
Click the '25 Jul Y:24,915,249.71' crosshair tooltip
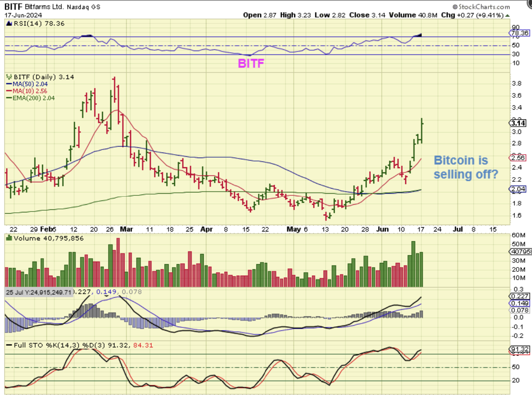(39, 292)
